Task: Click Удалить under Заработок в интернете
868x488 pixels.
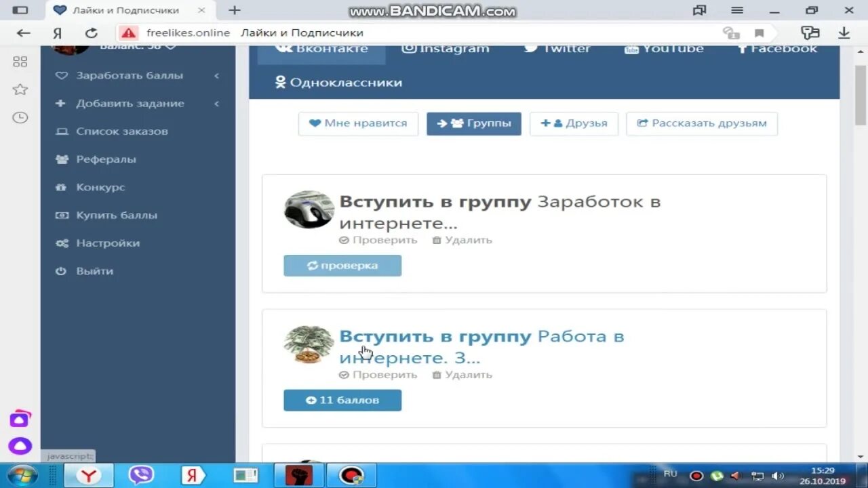Action: click(x=462, y=240)
